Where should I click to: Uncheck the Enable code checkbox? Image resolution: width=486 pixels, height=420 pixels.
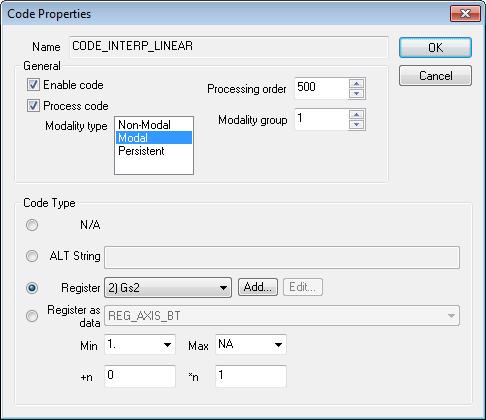[x=33, y=85]
